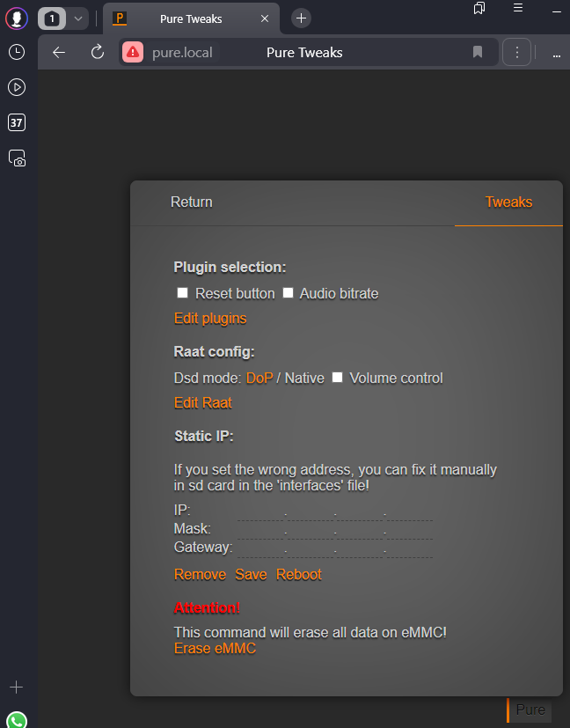The width and height of the screenshot is (570, 728).
Task: Open the browser main menu icon
Action: tap(518, 8)
